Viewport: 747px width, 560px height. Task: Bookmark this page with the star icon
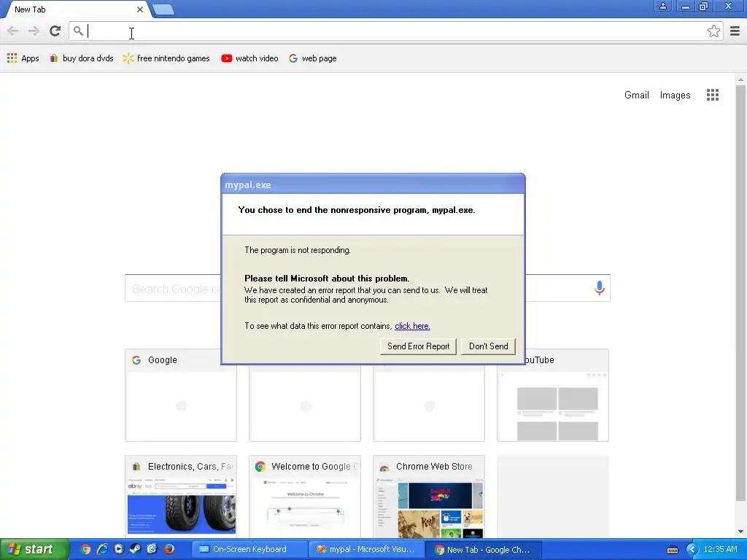pyautogui.click(x=713, y=31)
